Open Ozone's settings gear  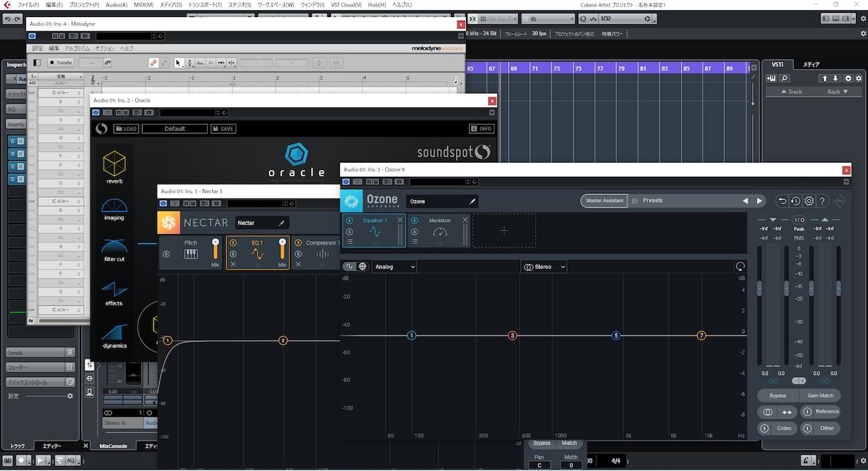(x=809, y=201)
